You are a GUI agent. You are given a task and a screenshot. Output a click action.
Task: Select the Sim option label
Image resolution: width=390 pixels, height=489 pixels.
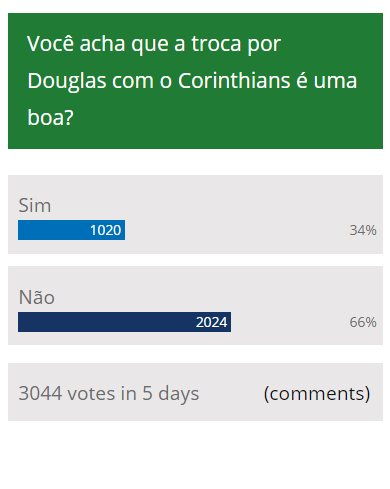35,205
